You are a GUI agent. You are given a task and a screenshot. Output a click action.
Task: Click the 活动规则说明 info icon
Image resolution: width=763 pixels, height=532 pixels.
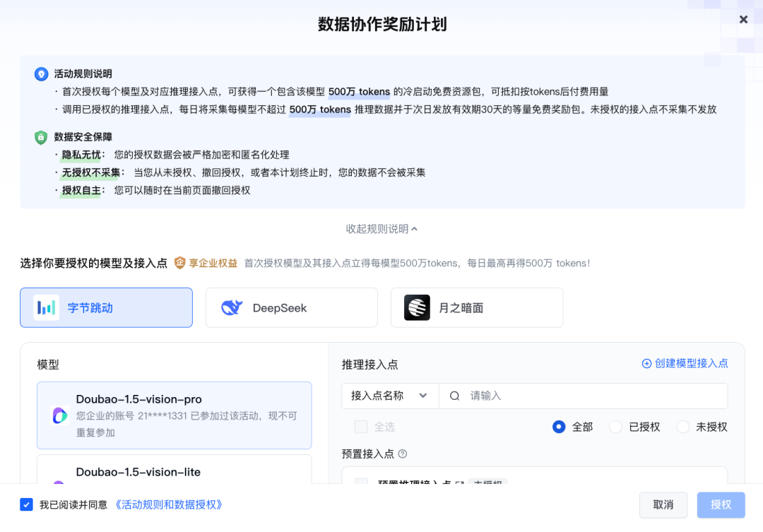42,74
